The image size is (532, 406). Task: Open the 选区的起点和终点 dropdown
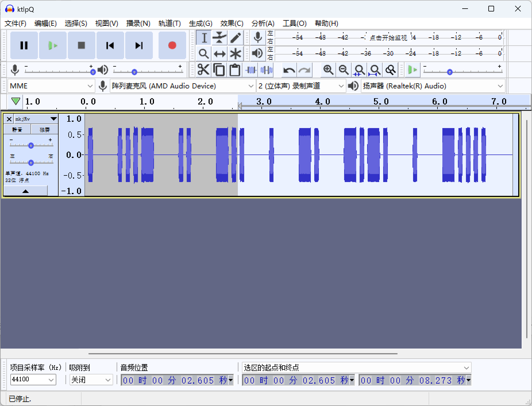[356, 368]
